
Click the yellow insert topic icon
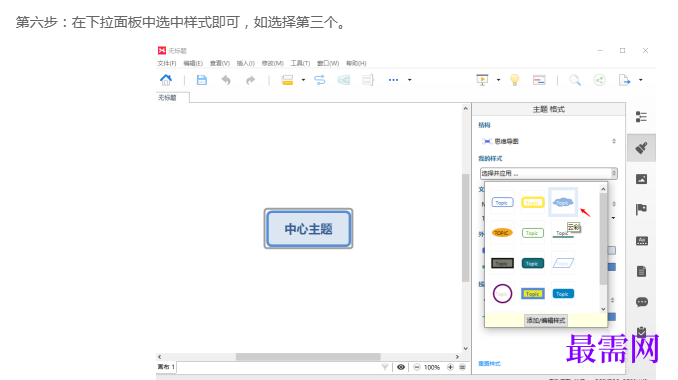287,80
